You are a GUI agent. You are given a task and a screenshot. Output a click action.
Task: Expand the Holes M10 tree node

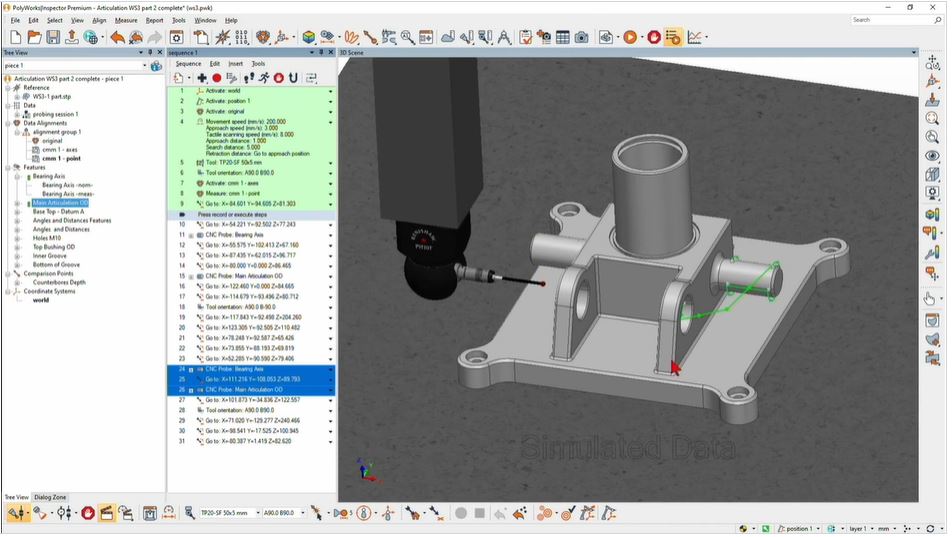(x=17, y=238)
